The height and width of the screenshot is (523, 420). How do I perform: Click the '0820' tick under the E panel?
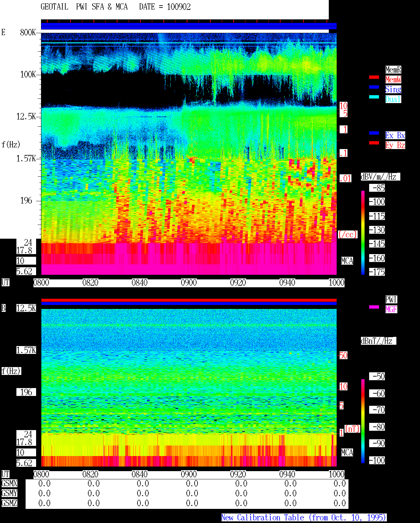[x=90, y=282]
